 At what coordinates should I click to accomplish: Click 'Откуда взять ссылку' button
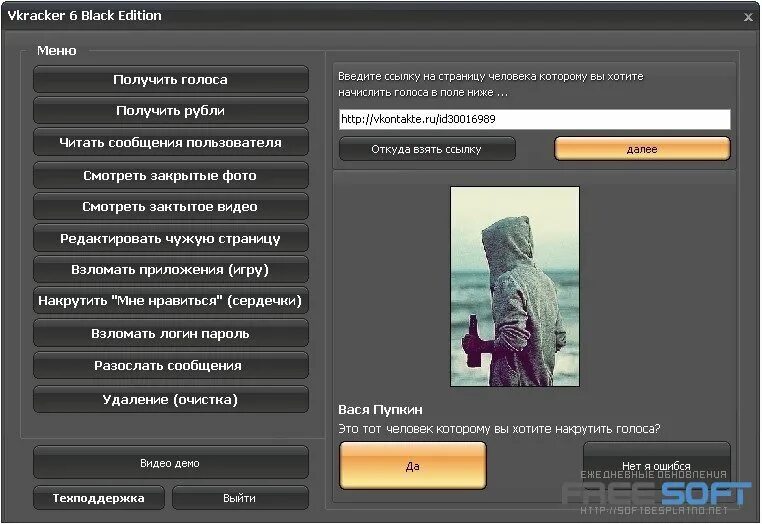point(427,149)
